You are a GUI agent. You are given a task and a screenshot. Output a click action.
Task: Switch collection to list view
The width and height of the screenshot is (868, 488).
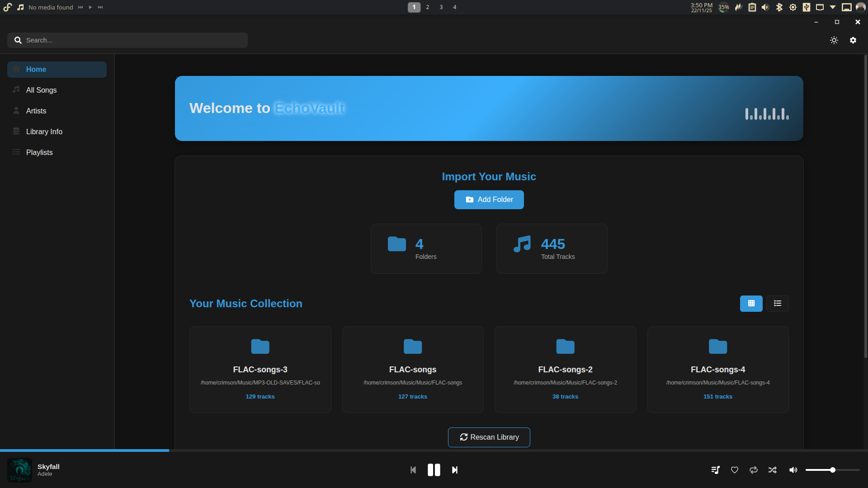[x=778, y=304]
